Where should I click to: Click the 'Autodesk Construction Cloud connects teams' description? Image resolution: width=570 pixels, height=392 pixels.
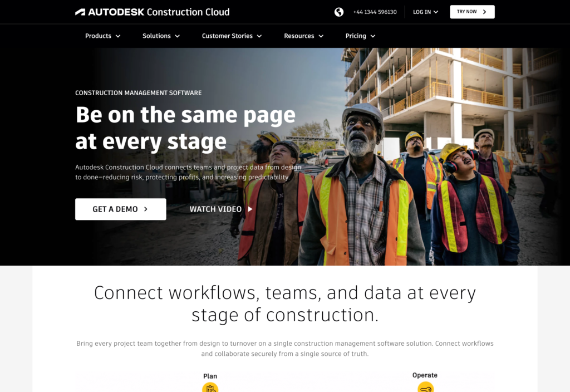coord(188,173)
